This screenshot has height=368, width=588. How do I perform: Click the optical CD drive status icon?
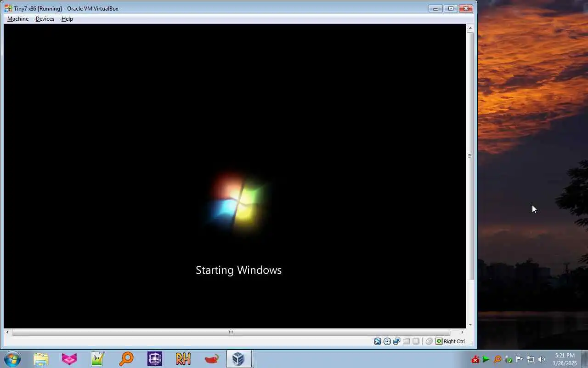tap(387, 341)
